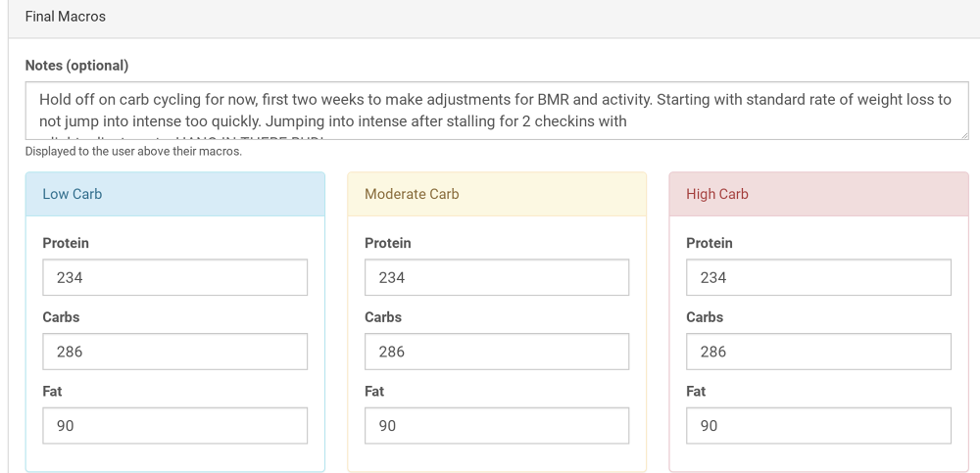Select the Moderate Carb Carbs input
The height and width of the screenshot is (473, 980).
(x=497, y=352)
